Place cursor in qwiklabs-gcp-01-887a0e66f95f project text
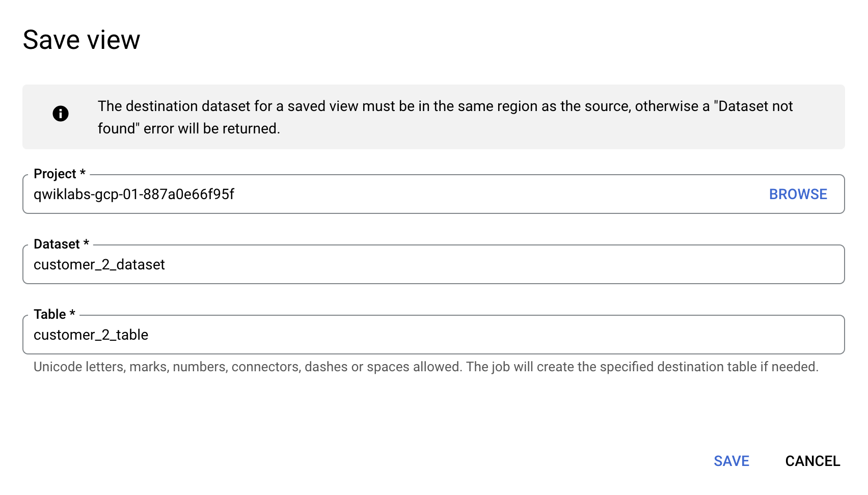 (134, 194)
